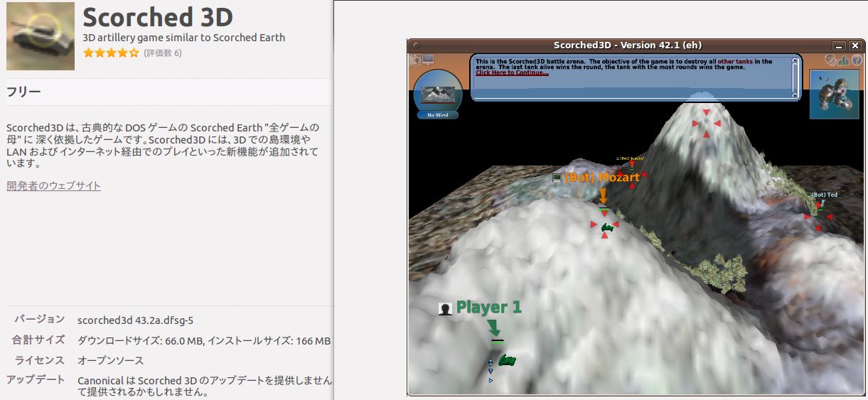Click the avatar icon beside Player 1

[446, 309]
